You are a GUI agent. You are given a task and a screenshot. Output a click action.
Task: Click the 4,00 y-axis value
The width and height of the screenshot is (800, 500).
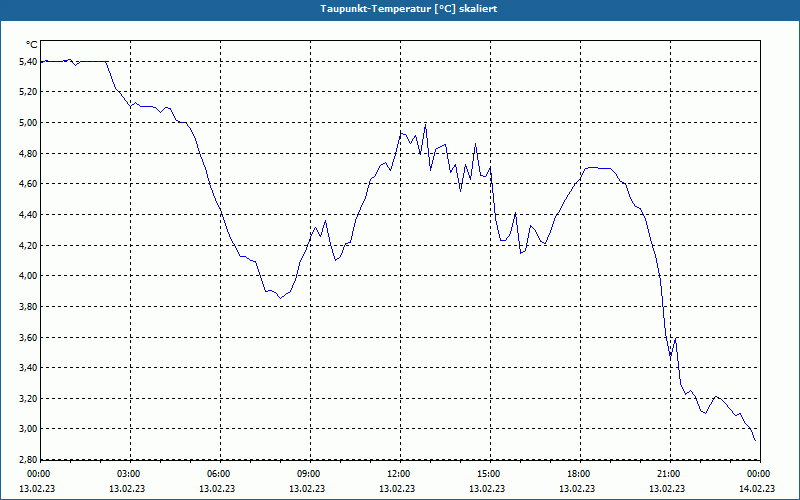27,276
